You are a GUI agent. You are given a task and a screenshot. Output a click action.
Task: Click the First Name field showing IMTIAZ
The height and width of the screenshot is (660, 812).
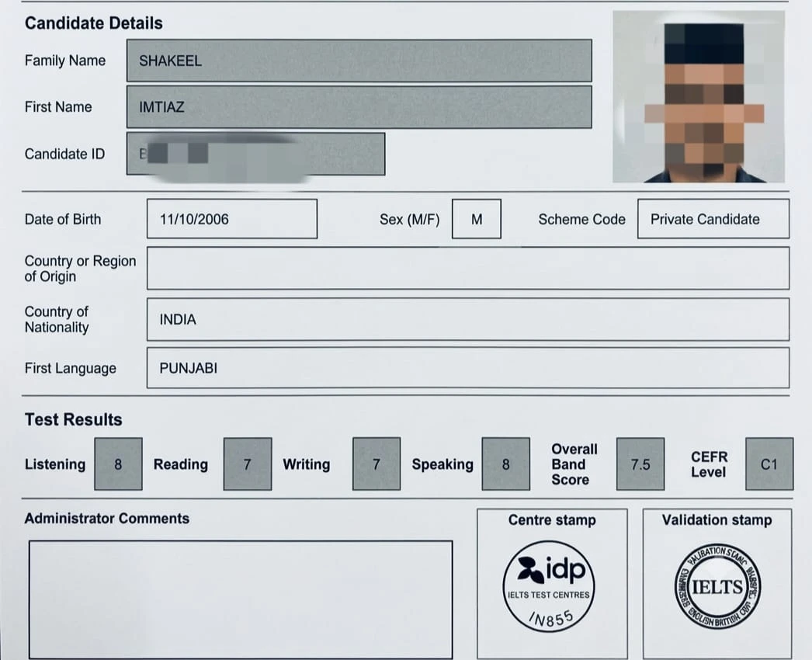[359, 106]
